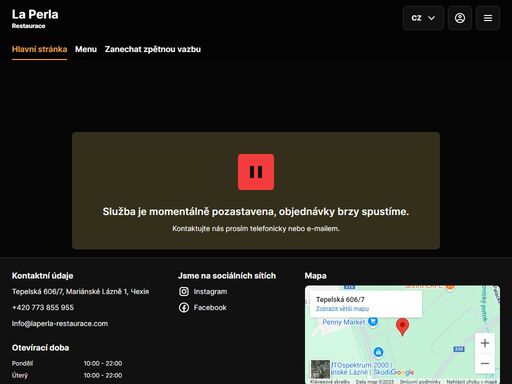Click the red pause icon
Screen dimensions: 512x384
[x=256, y=172]
